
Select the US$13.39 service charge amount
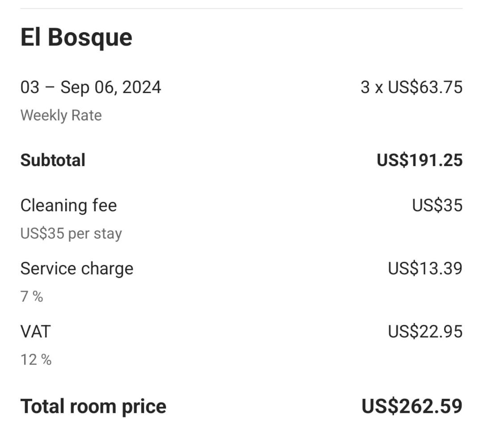(425, 269)
